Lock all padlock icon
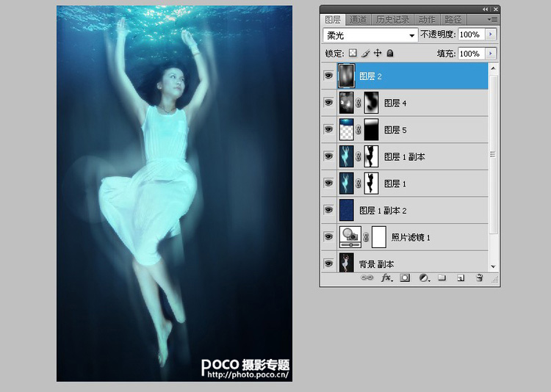Image resolution: width=551 pixels, height=392 pixels. tap(389, 53)
